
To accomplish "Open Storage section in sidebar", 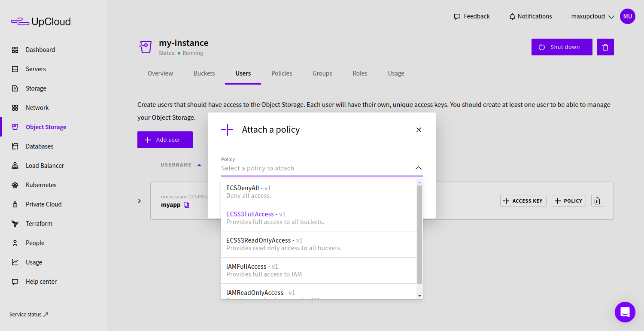I will (36, 88).
